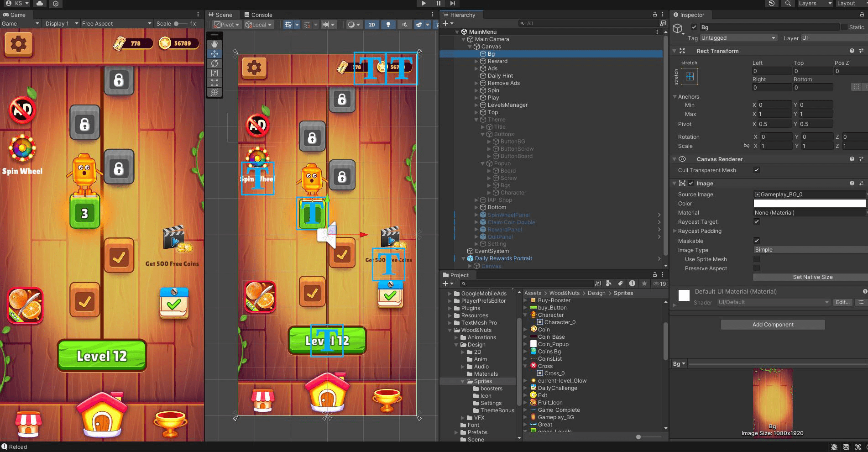
Task: Click the stretch anchor preset icon
Action: click(690, 76)
